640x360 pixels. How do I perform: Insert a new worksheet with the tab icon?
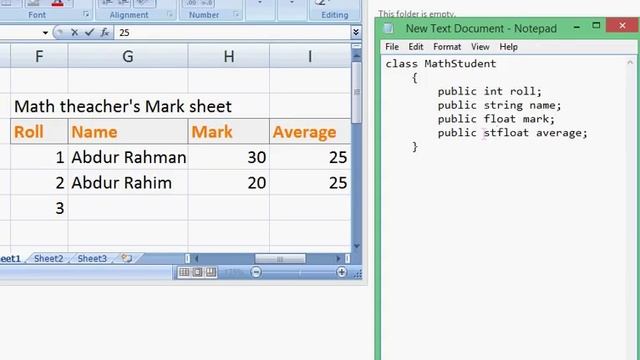tap(127, 258)
